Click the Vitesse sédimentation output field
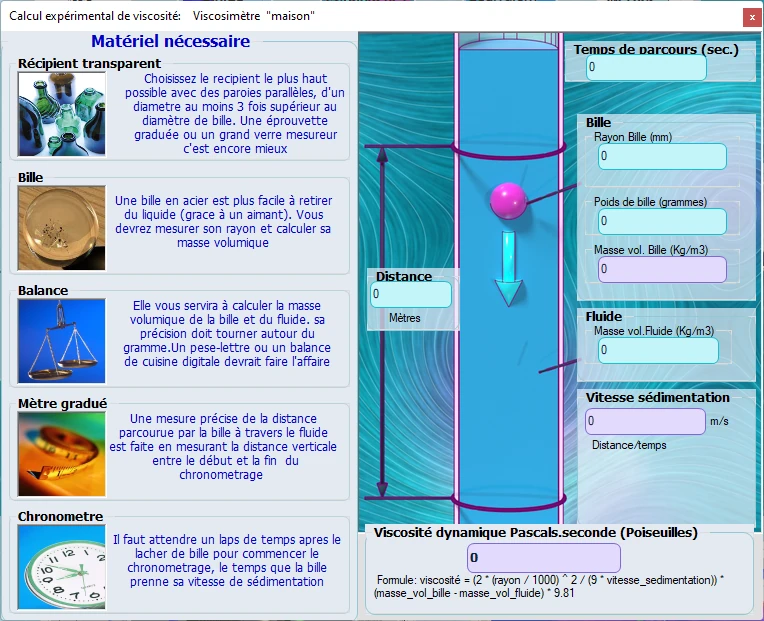The height and width of the screenshot is (621, 764). (645, 421)
